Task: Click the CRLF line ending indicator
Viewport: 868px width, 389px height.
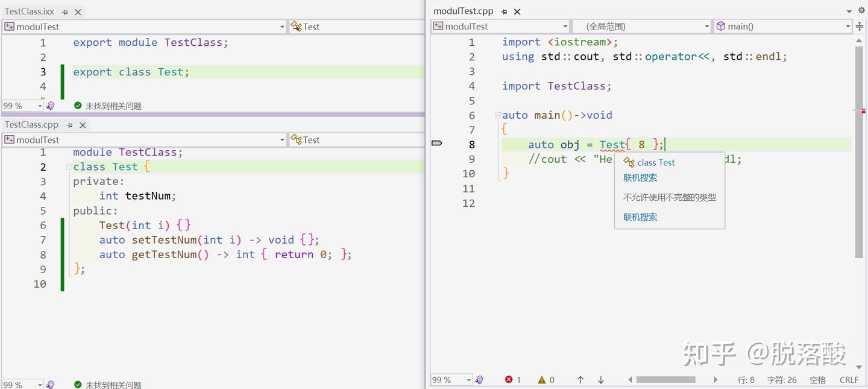Action: tap(849, 380)
